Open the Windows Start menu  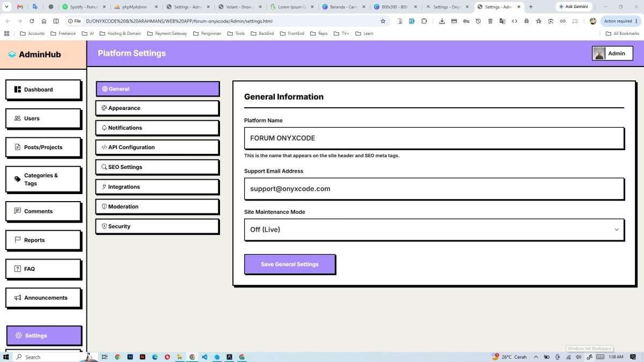[7, 357]
